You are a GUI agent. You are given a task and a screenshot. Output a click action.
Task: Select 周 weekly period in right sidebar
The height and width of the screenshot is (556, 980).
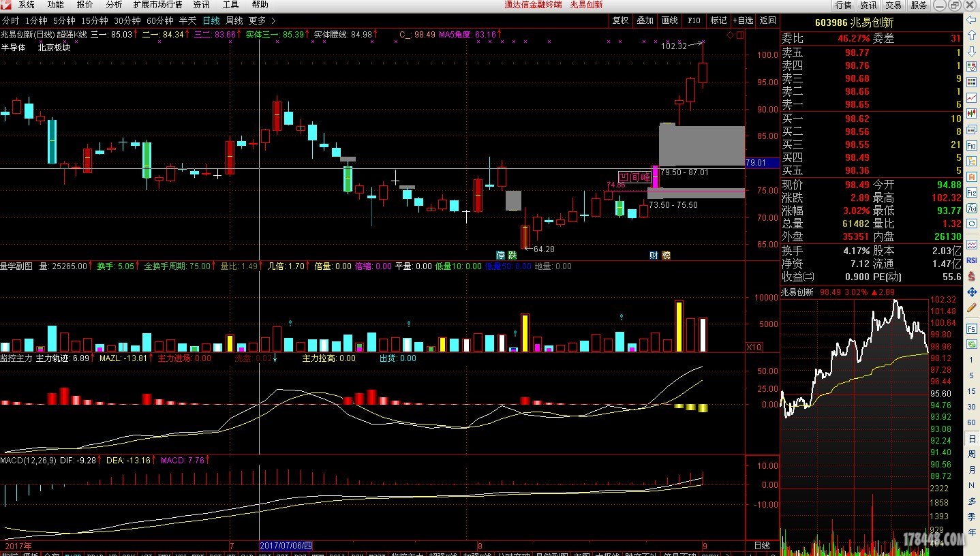(x=971, y=454)
